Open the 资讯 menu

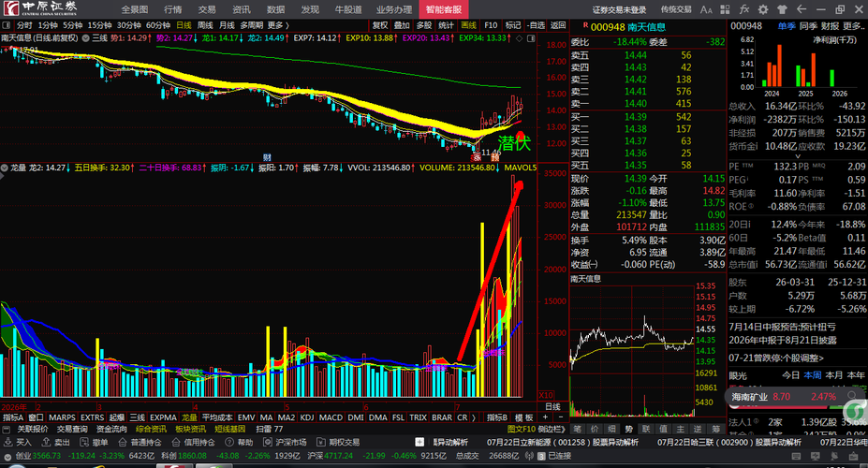[242, 9]
